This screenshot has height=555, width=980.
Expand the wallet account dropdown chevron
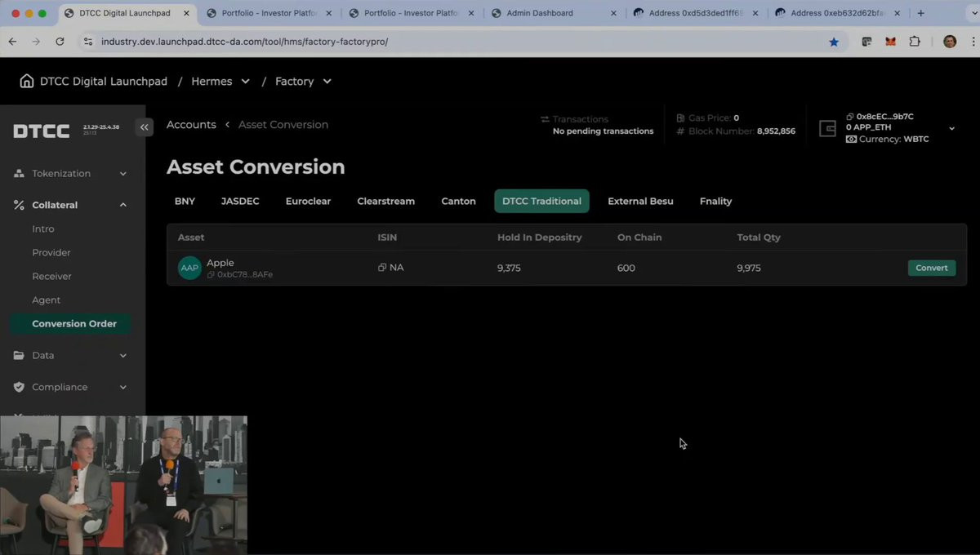point(951,129)
